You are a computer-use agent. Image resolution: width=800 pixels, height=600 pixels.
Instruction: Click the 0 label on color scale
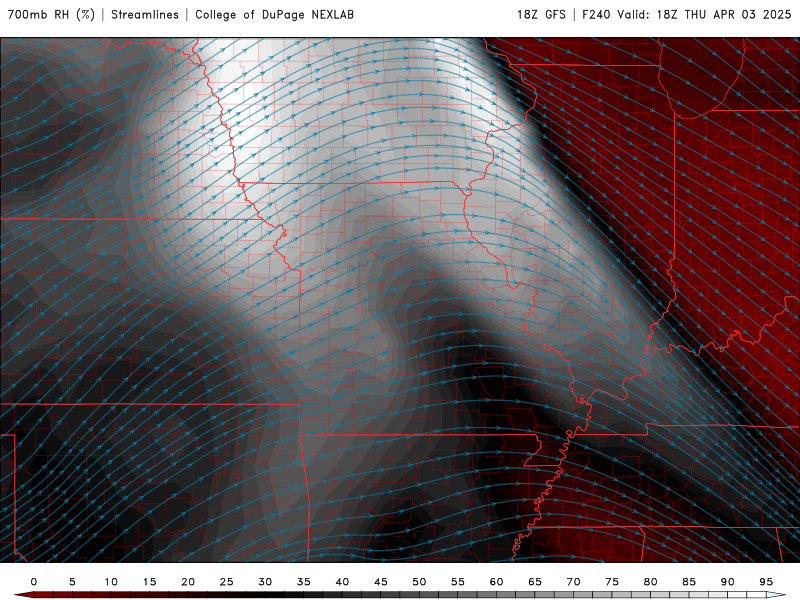click(x=34, y=582)
